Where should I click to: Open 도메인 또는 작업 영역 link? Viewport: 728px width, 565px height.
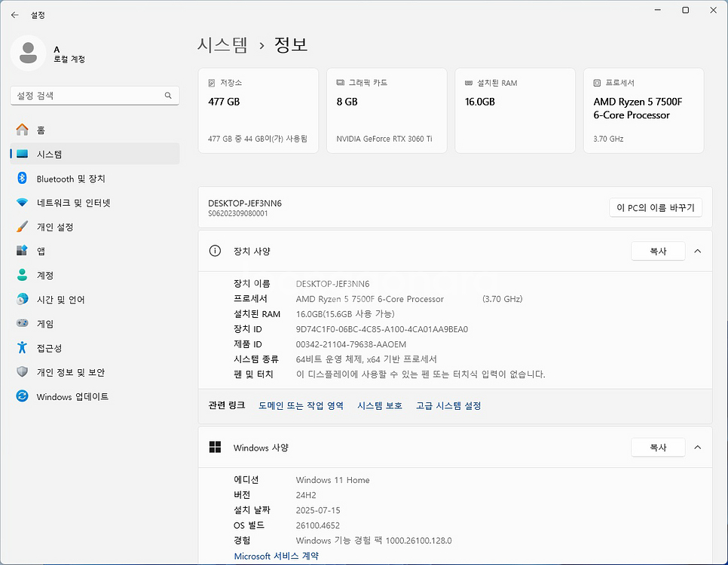click(301, 405)
